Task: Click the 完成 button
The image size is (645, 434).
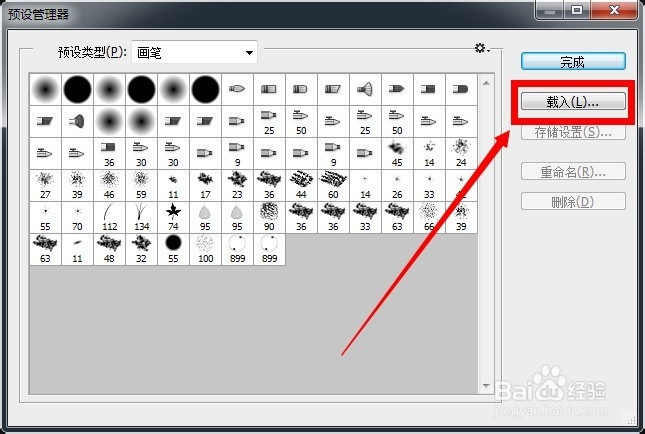Action: point(573,62)
